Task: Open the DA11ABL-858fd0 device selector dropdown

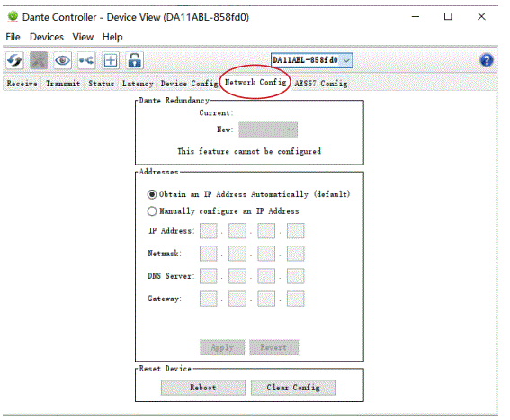Action: pos(311,60)
